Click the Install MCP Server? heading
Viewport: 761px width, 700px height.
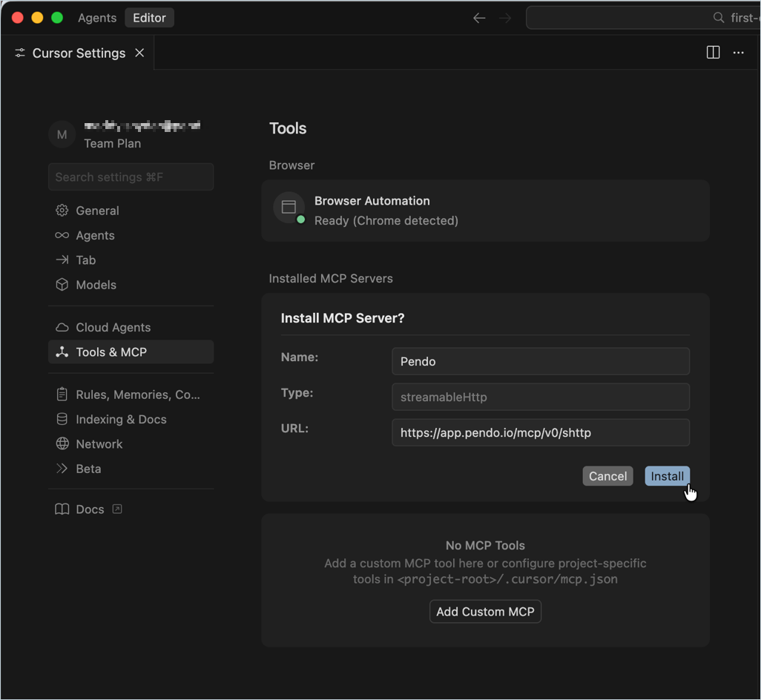[343, 318]
